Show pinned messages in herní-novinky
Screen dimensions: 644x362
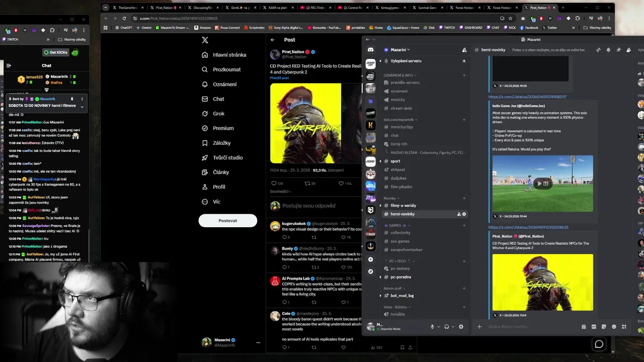coord(618,50)
